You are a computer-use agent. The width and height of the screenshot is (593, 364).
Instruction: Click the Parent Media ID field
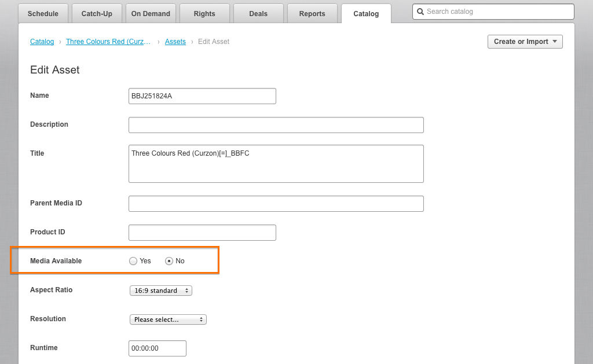(x=276, y=204)
